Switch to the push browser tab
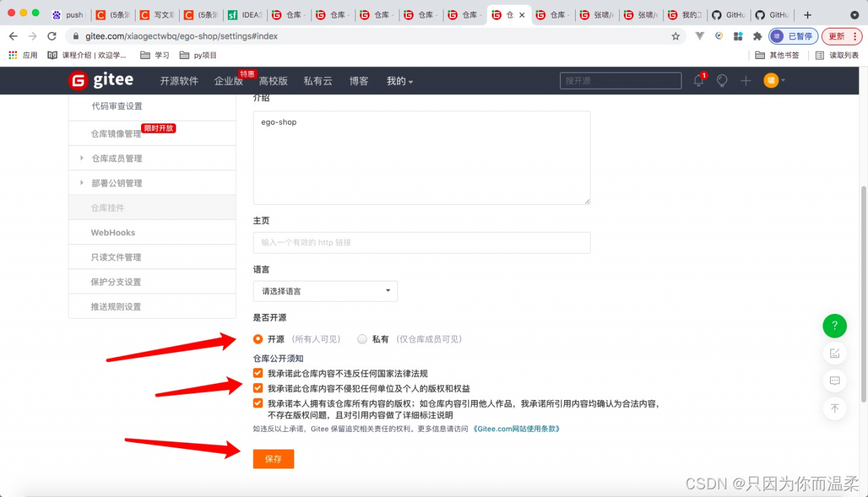This screenshot has width=868, height=497. click(x=68, y=15)
